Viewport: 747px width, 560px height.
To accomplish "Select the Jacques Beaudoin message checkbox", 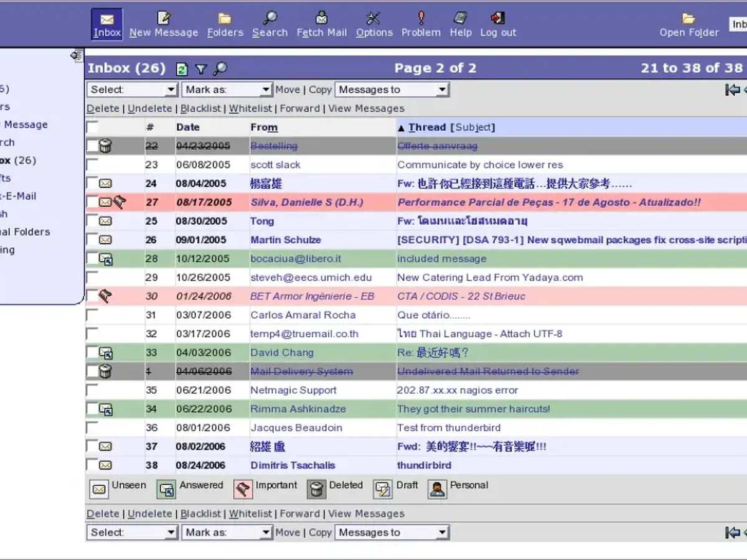I will tap(92, 427).
